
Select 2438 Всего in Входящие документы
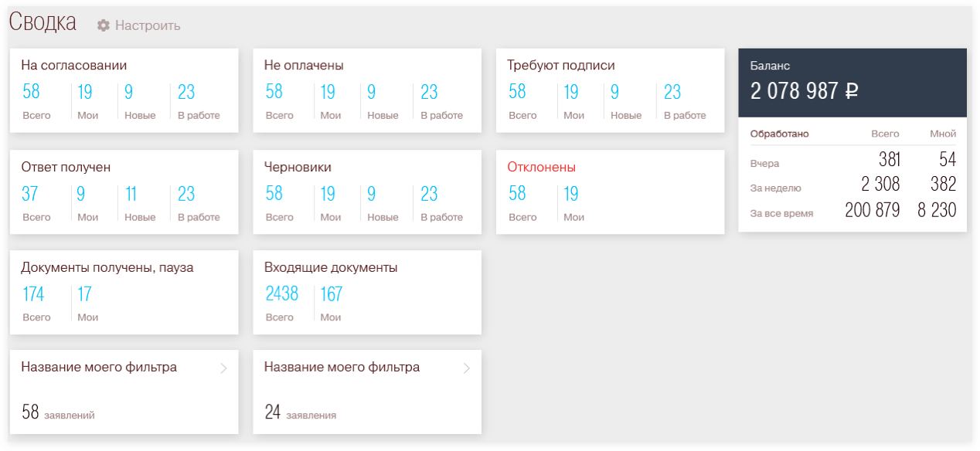pos(281,303)
